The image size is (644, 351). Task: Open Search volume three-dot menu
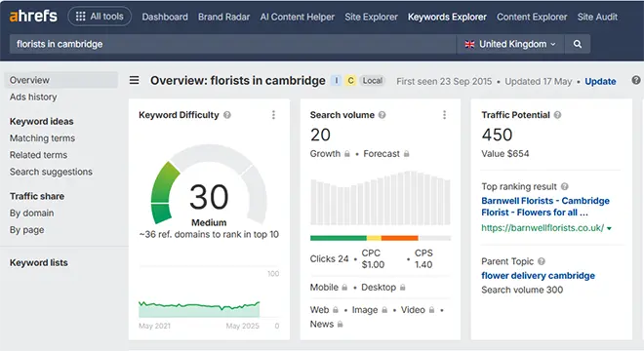coord(444,115)
